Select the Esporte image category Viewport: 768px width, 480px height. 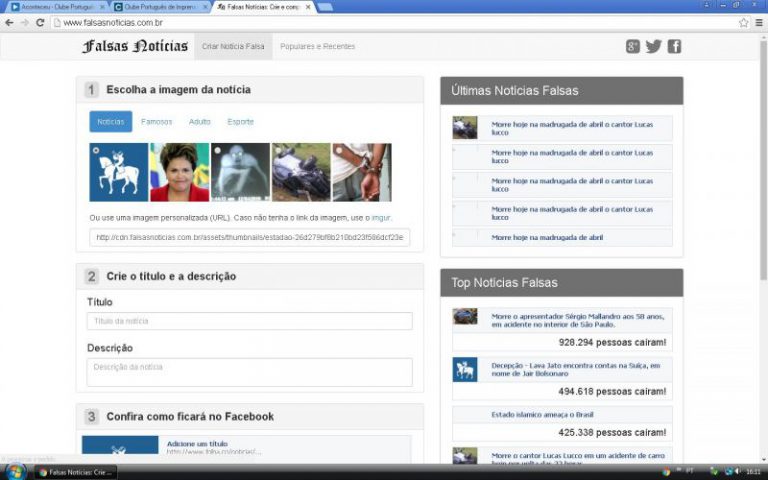tap(240, 121)
